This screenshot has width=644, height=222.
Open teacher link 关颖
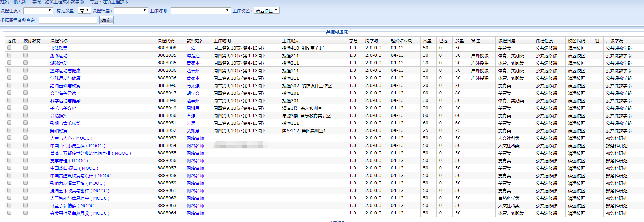point(191,123)
